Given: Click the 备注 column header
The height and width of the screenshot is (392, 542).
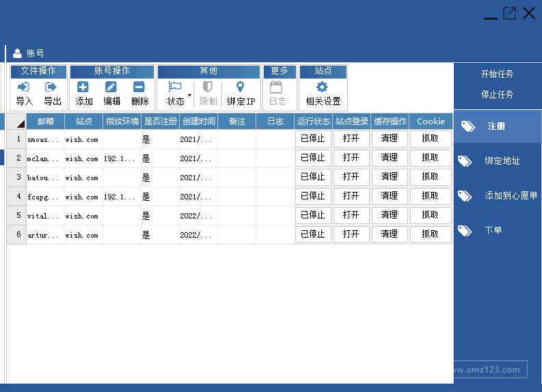Looking at the screenshot, I should click(237, 122).
